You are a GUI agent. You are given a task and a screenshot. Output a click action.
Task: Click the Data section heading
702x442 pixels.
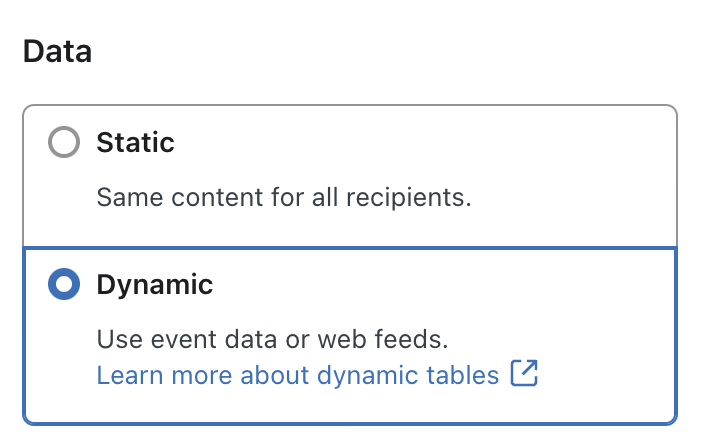coord(57,52)
